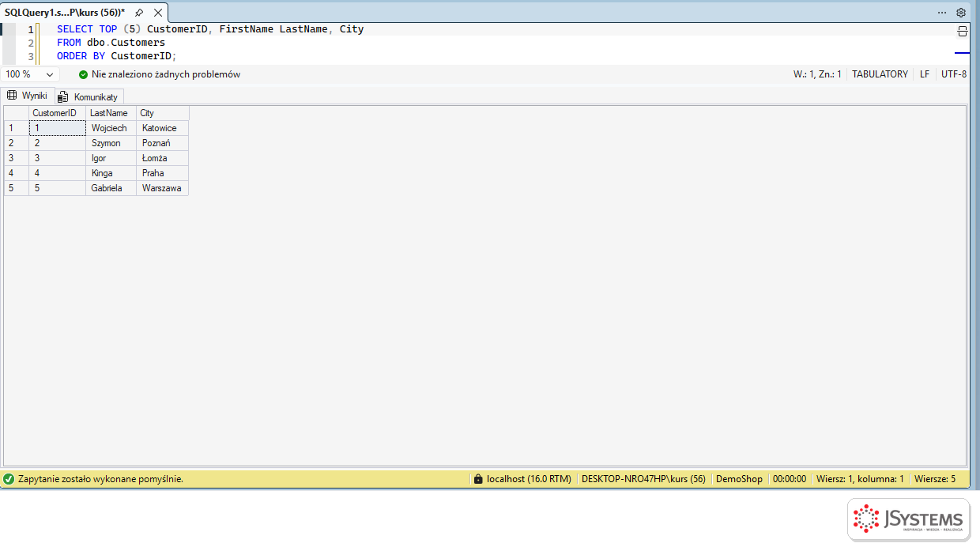Select the Wojciech cell
Viewport: 980px width, 547px height.
[111, 128]
